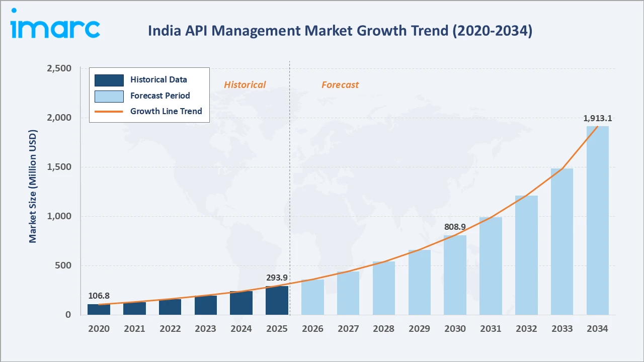Click the '1,913.1' data label
The image size is (644, 362).
click(x=598, y=119)
